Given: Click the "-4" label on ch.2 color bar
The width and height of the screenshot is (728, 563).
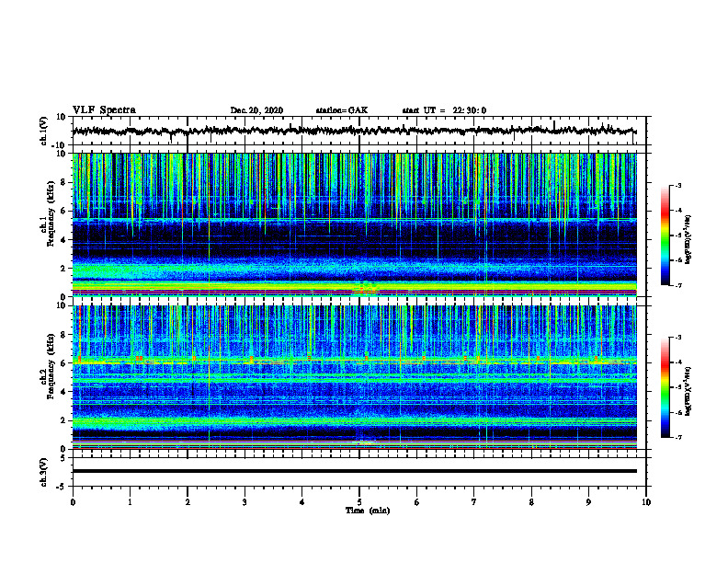Looking at the screenshot, I should click(x=677, y=362).
